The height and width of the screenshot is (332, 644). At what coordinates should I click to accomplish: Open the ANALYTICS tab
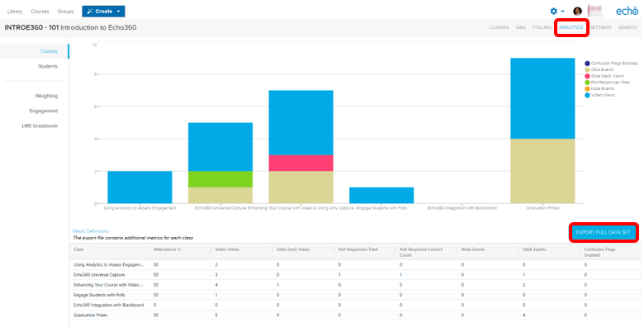tap(571, 27)
